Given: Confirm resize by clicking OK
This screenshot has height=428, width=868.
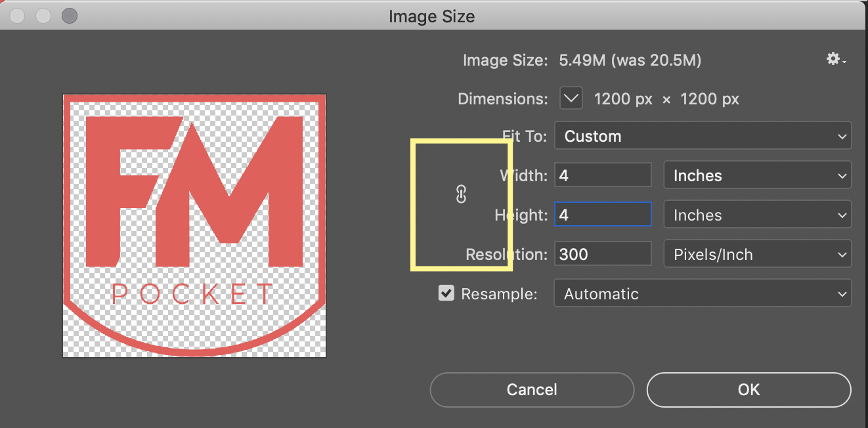Looking at the screenshot, I should 748,389.
